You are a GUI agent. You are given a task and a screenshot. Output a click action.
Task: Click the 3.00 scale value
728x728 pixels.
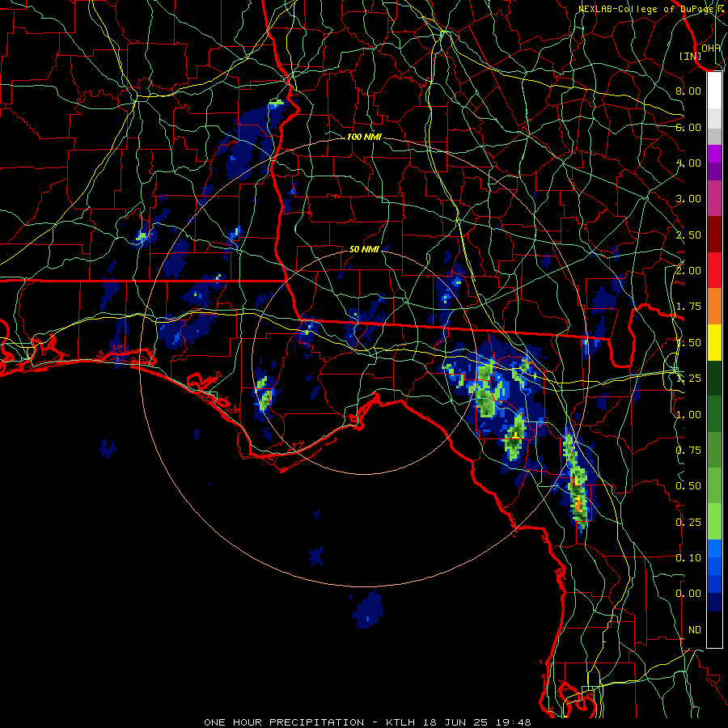coord(688,199)
